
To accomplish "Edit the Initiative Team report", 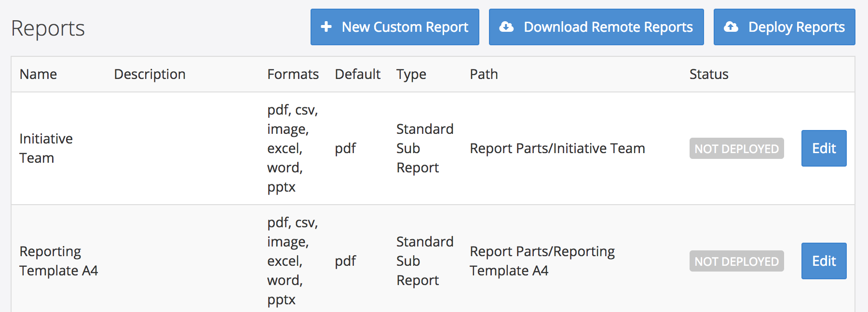I will click(824, 148).
